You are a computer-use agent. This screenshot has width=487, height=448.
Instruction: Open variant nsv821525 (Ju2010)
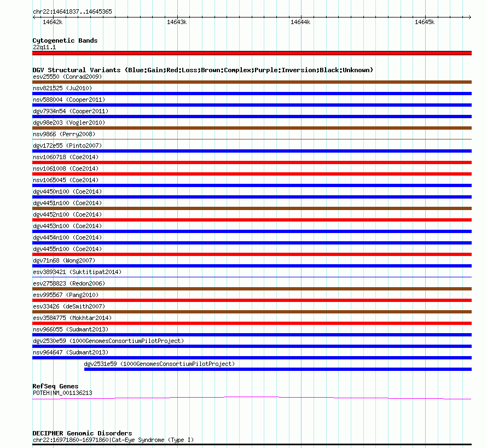[62, 88]
